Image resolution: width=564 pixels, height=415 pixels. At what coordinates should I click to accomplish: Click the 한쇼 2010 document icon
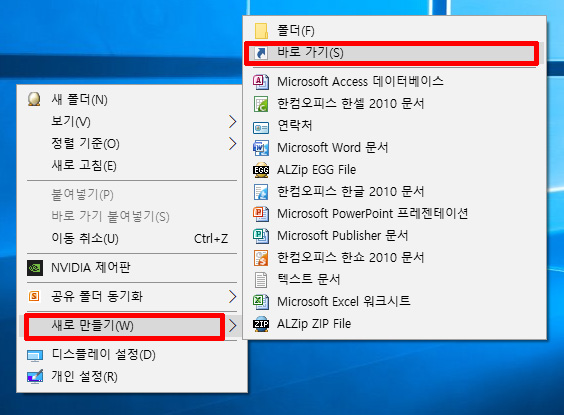point(261,257)
